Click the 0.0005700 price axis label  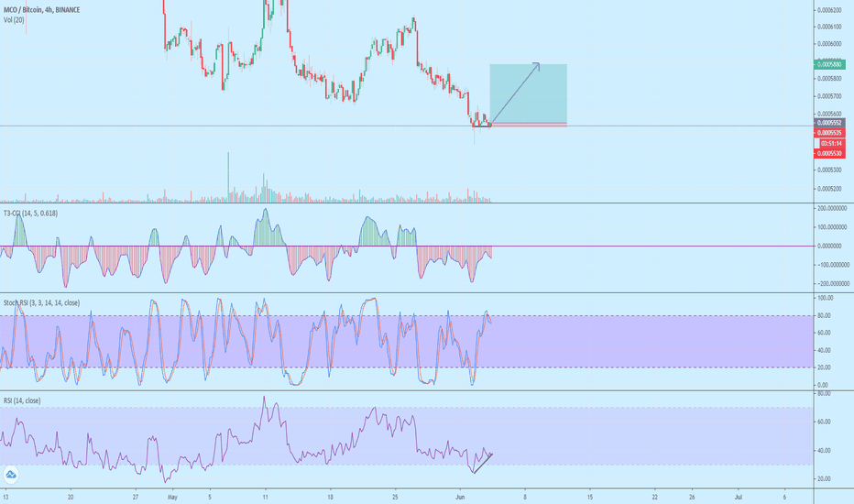(x=829, y=96)
